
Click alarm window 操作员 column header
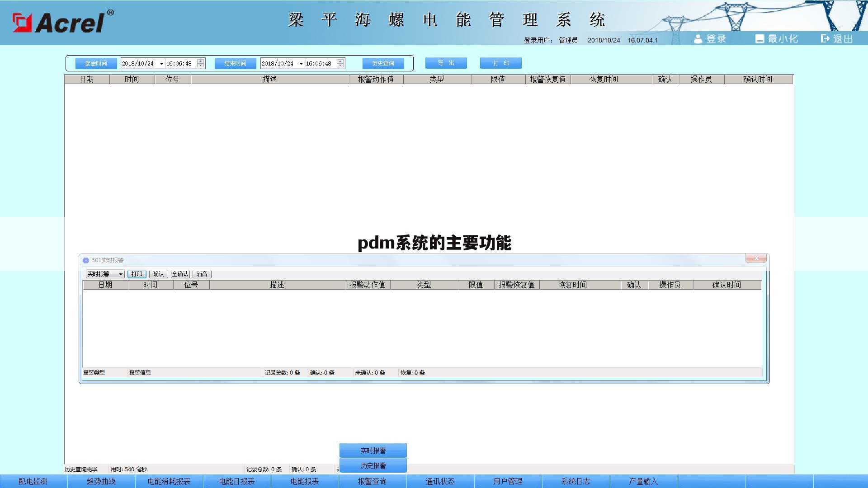click(x=670, y=285)
